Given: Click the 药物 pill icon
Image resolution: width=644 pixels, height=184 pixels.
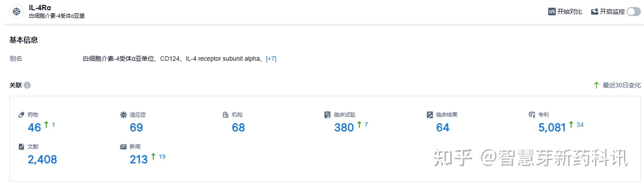Looking at the screenshot, I should click(21, 115).
